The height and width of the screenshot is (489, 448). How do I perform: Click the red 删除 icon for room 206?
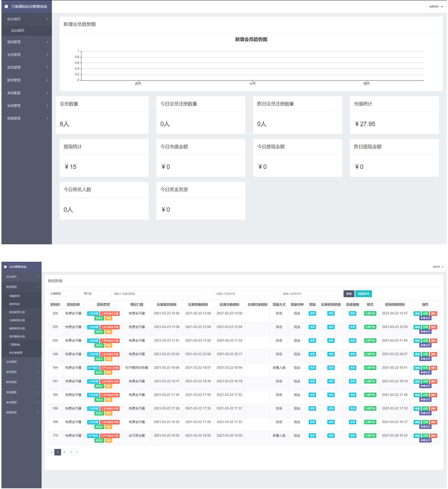tap(434, 314)
